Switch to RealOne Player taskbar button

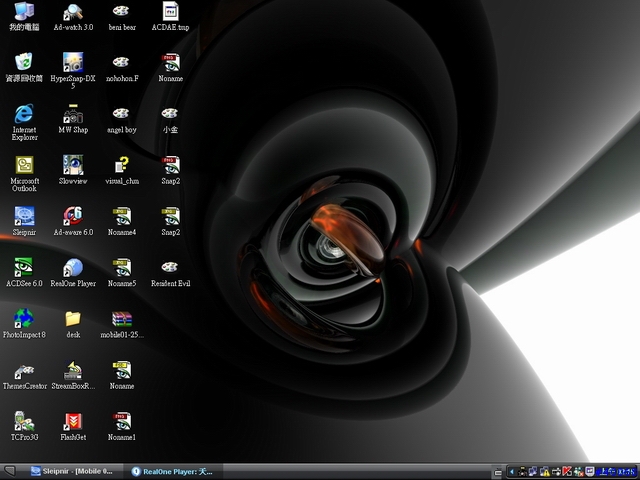(172, 471)
